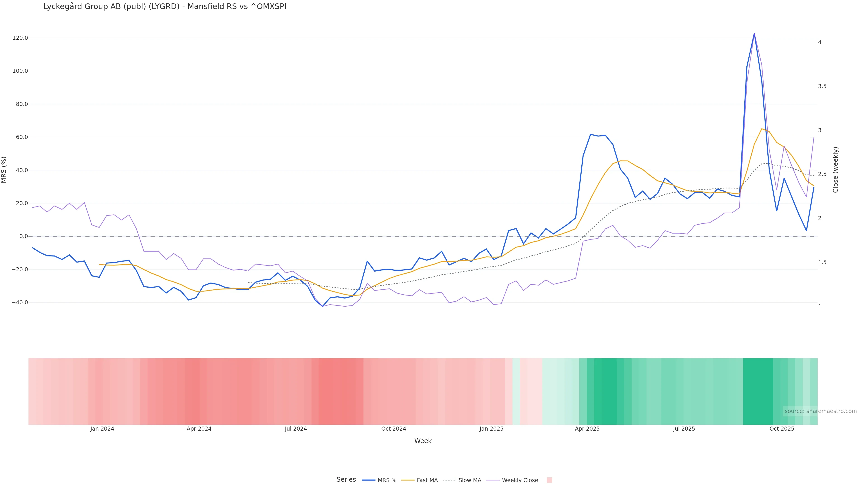Image resolution: width=868 pixels, height=488 pixels.
Task: Click the Apr 2025 x-axis label
Action: pos(587,429)
